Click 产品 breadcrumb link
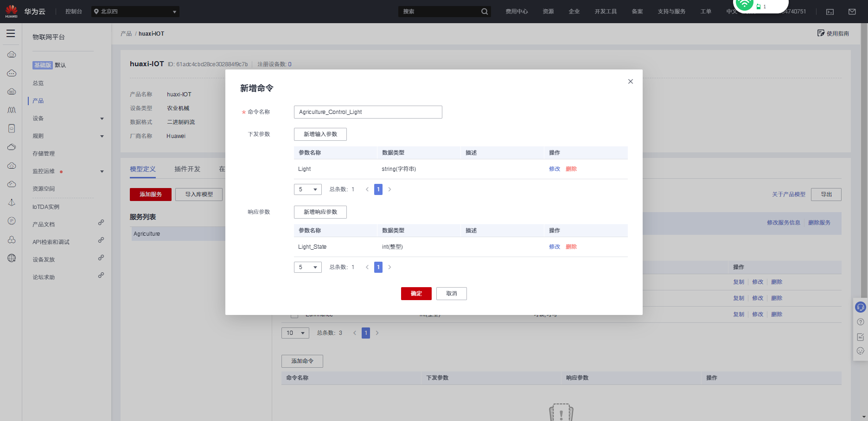 pos(126,34)
